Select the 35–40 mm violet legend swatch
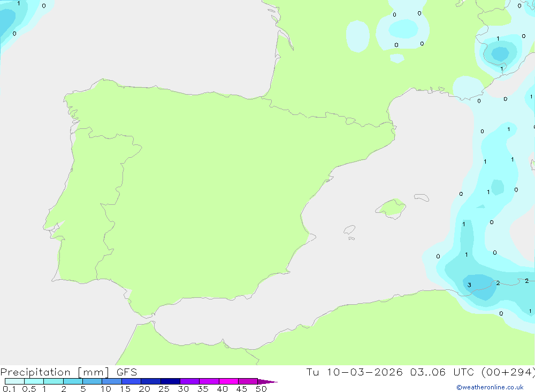Viewport: 535px width, 392px height. coord(209,381)
